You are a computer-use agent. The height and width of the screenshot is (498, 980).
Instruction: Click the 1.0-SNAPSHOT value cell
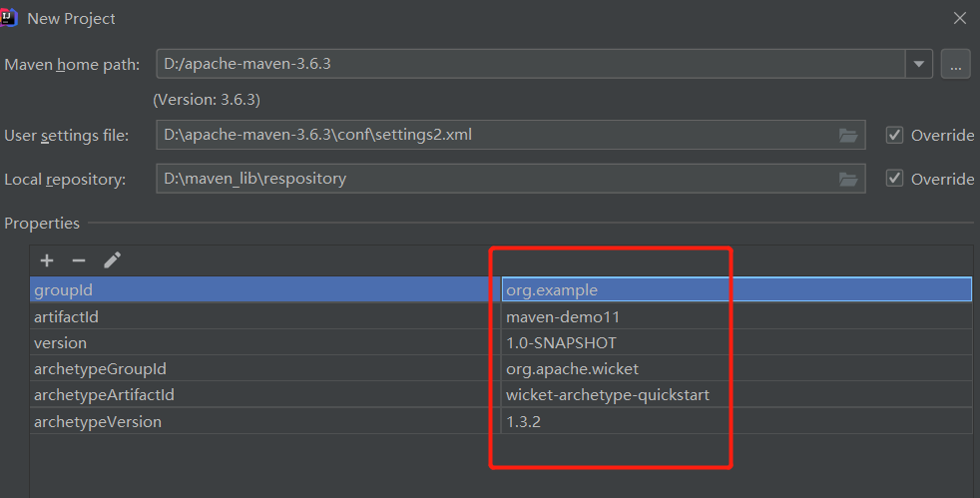point(736,343)
